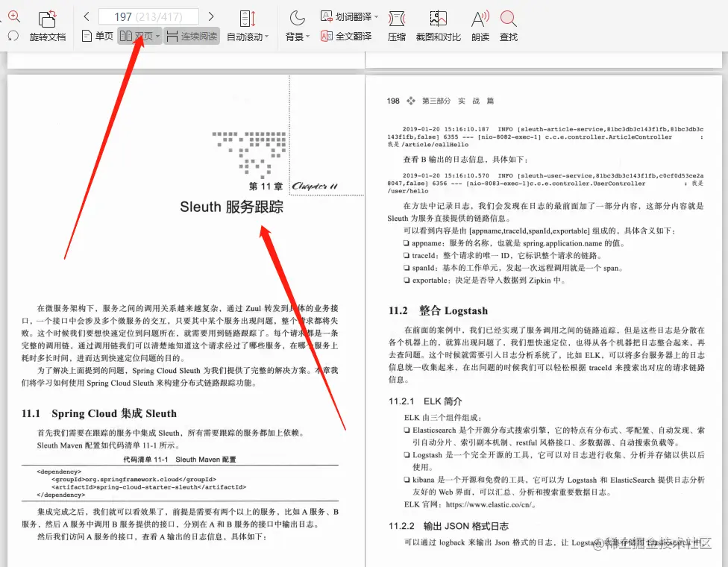Click full-text translation (全文翻译)
This screenshot has width=728, height=567.
pyautogui.click(x=346, y=37)
